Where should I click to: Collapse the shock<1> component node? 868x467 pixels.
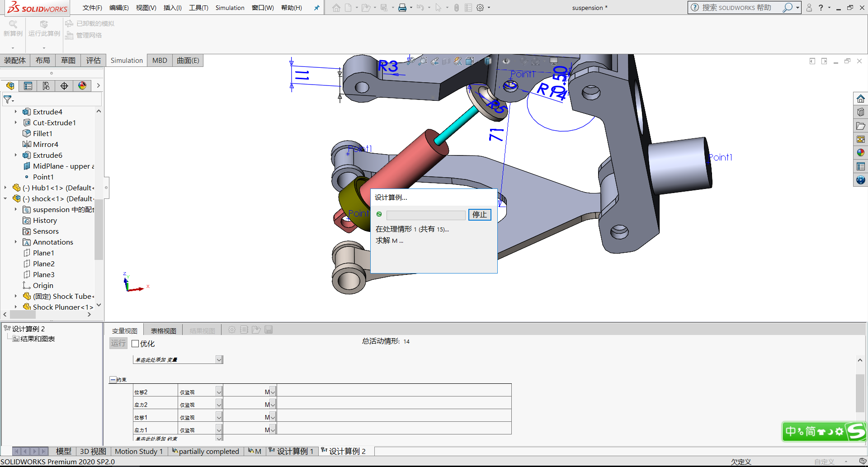5,198
